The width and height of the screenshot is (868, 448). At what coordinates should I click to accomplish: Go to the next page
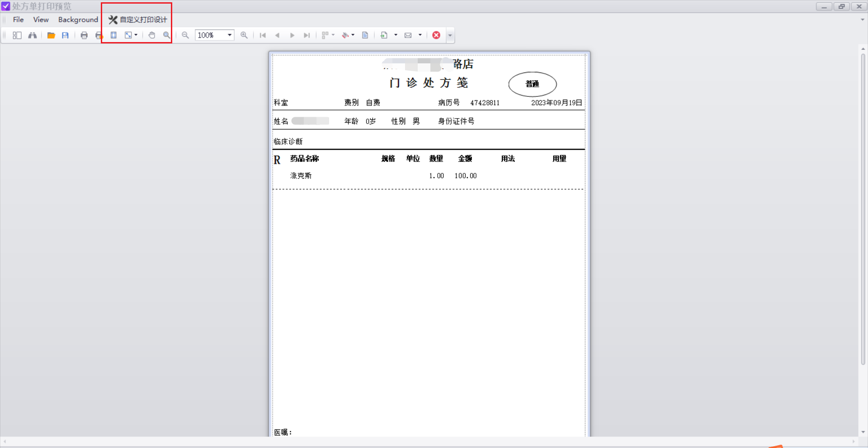tap(292, 35)
